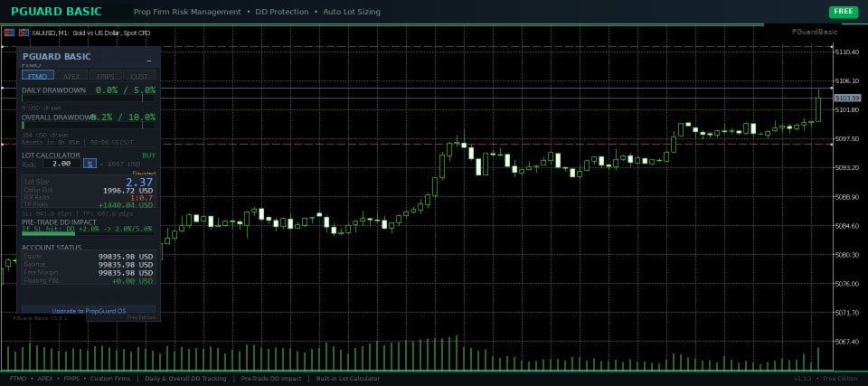Click the 'If SL hit' DD impact text

click(87, 228)
